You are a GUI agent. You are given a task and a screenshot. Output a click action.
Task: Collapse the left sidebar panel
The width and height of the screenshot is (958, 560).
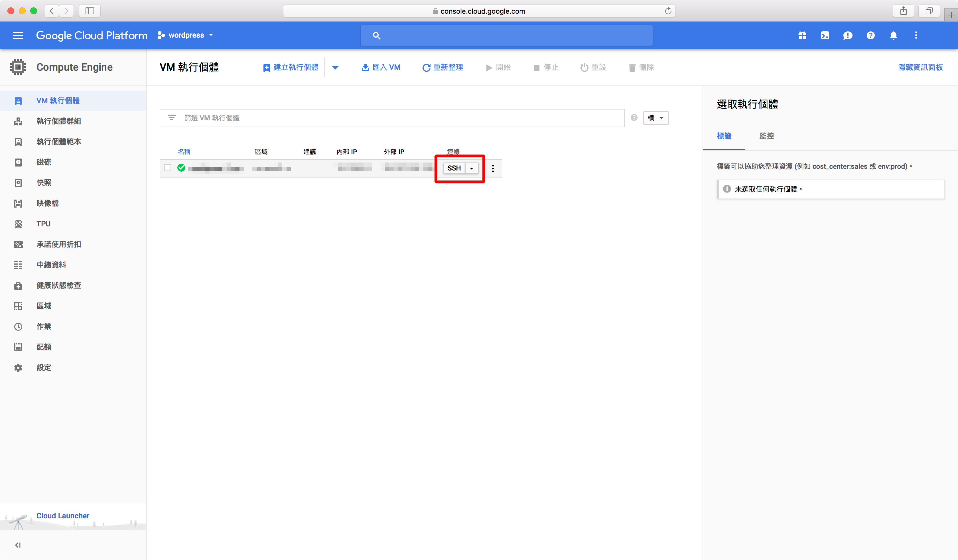(x=18, y=545)
